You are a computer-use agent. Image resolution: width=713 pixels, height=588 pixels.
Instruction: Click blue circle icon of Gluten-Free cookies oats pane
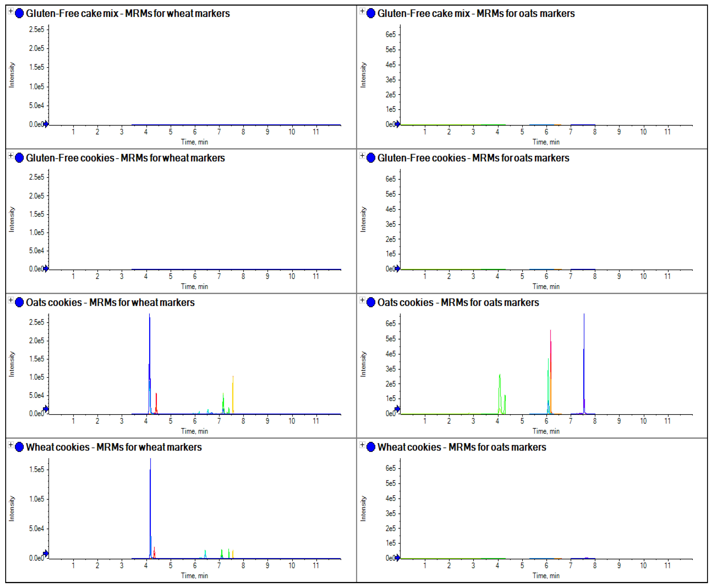click(371, 158)
